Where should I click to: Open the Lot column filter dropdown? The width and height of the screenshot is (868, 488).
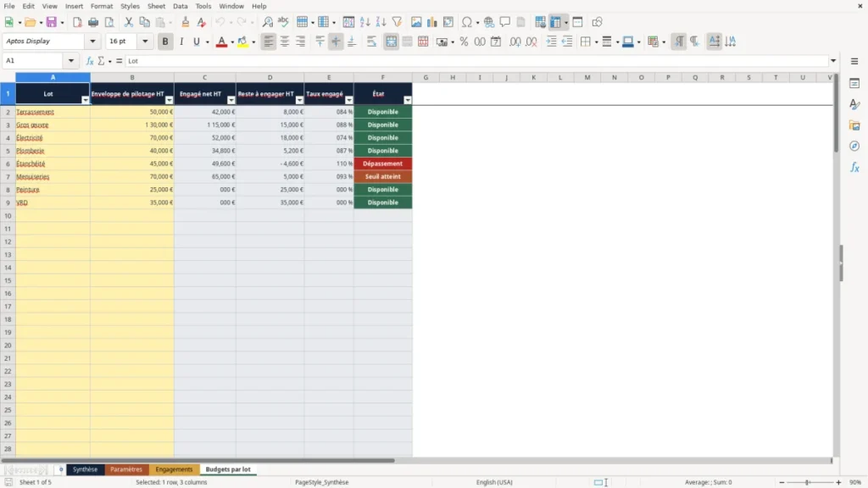[86, 100]
